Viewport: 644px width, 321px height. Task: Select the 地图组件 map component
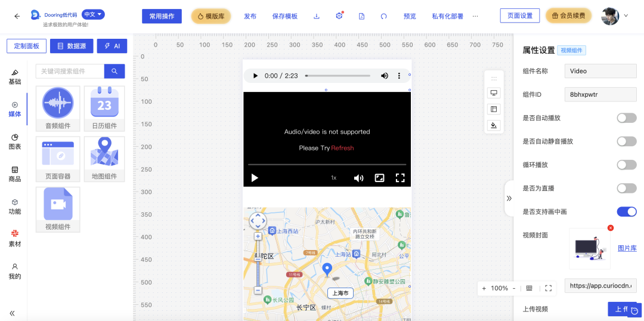click(x=104, y=159)
